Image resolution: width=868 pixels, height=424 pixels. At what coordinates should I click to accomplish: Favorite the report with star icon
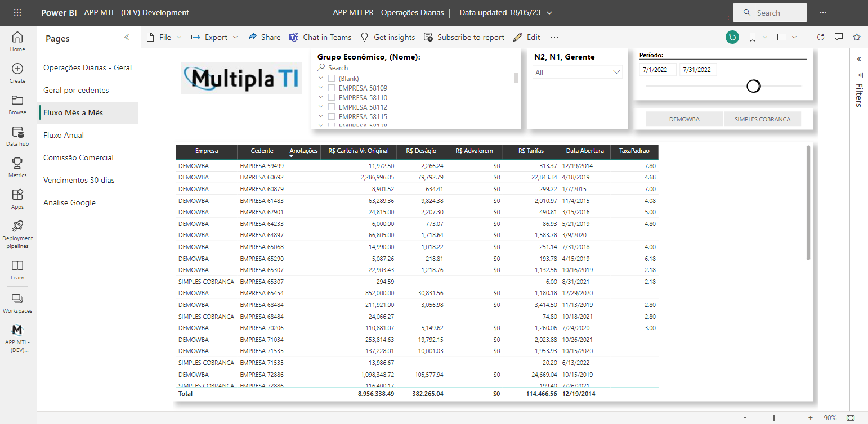[x=857, y=37]
